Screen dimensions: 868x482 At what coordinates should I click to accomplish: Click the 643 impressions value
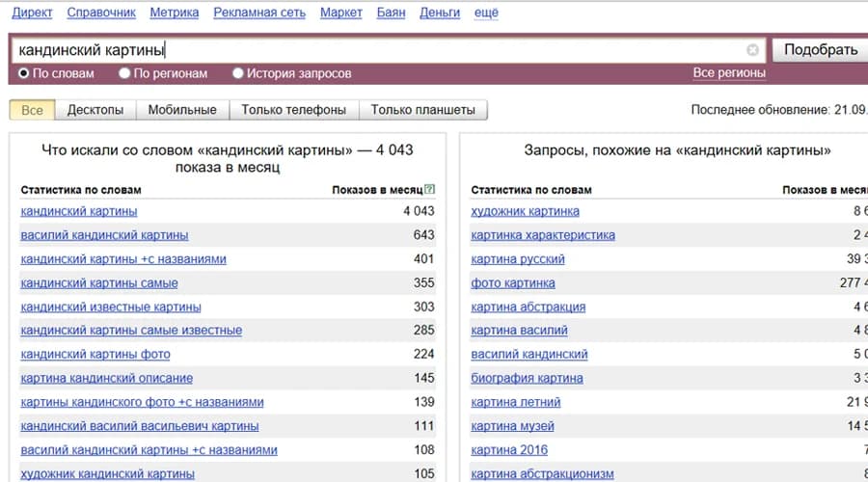pyautogui.click(x=424, y=234)
